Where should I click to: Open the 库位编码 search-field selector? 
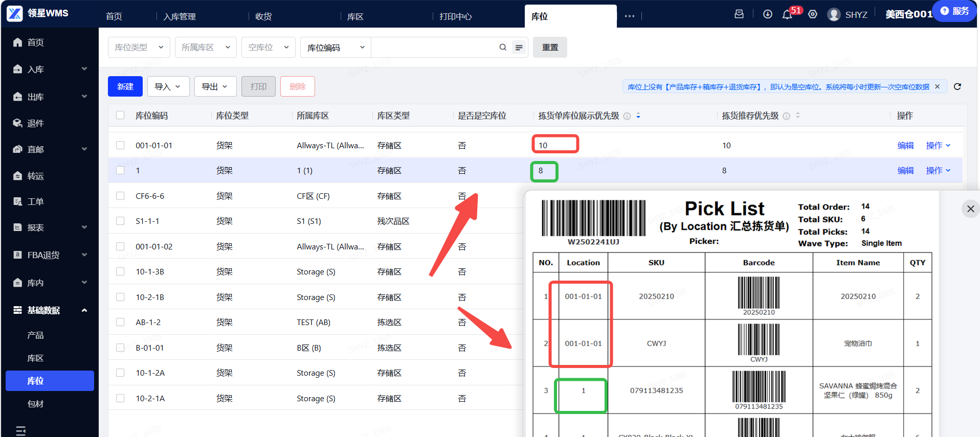(x=336, y=48)
